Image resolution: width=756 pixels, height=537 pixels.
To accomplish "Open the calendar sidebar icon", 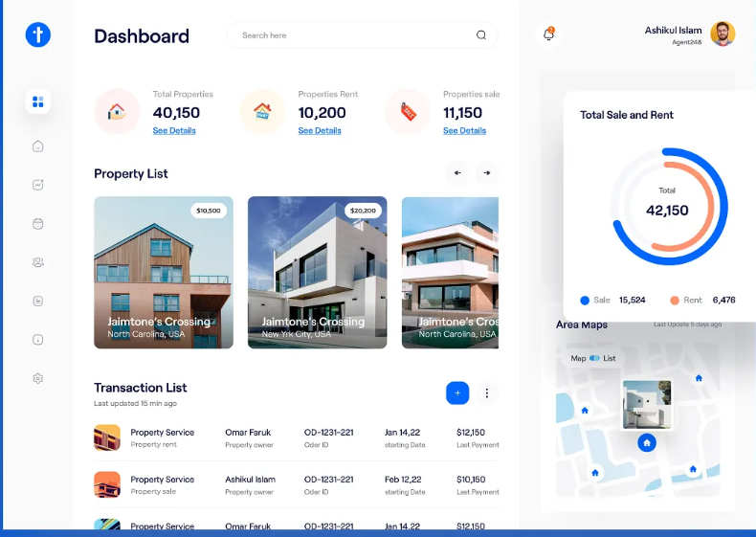I will pyautogui.click(x=38, y=223).
